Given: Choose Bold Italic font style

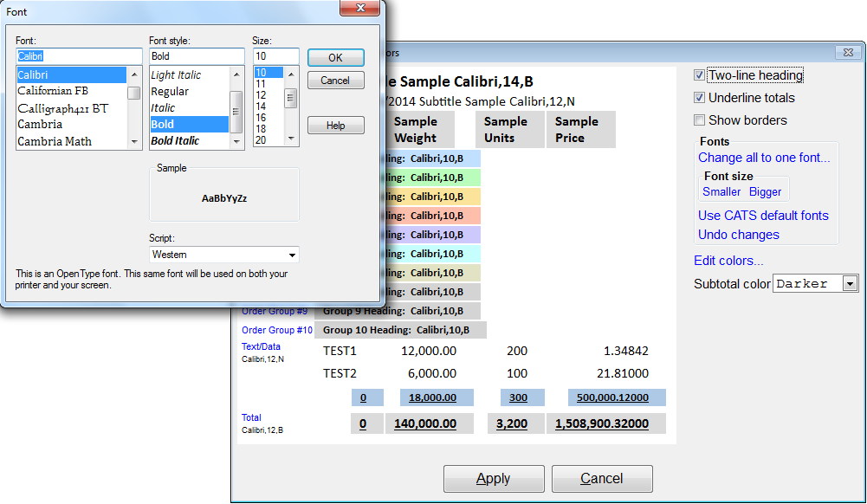Looking at the screenshot, I should click(189, 141).
